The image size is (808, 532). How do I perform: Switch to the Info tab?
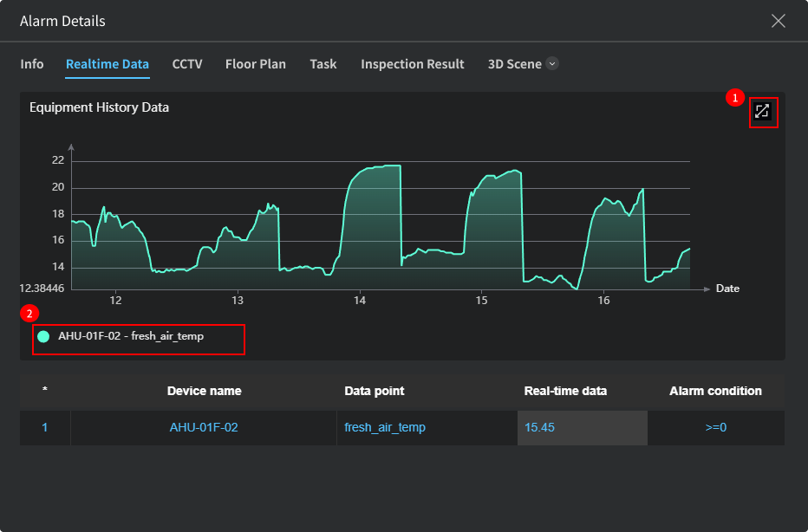[32, 64]
